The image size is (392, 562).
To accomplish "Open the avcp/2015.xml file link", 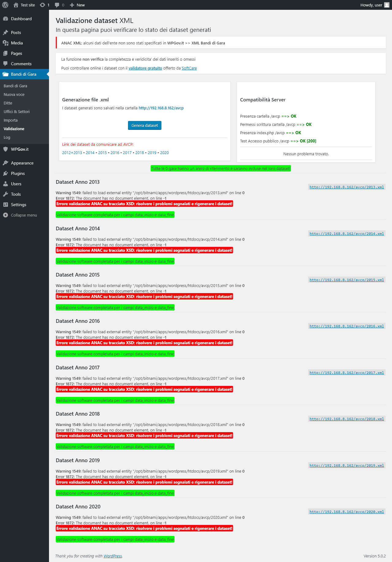I will 347,280.
